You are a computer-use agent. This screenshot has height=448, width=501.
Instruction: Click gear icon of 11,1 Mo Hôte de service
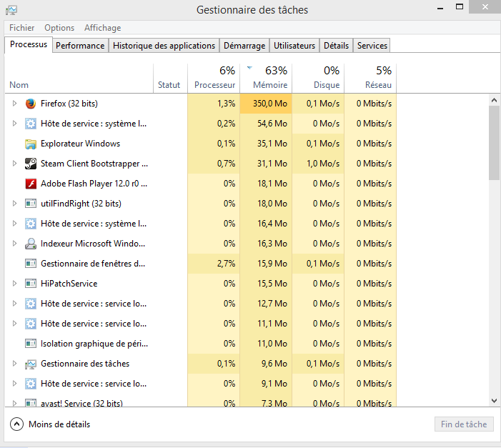click(31, 324)
